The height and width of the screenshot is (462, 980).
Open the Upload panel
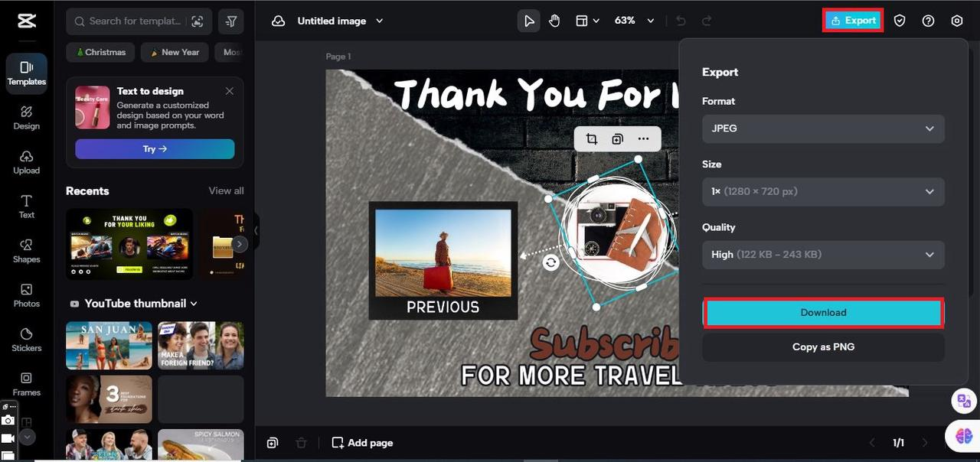(x=27, y=162)
